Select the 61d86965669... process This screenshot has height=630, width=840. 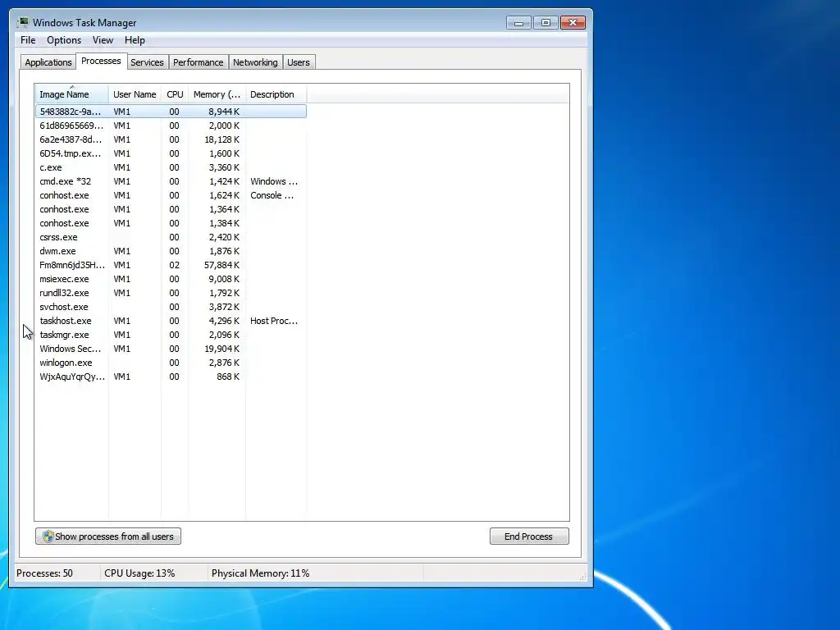click(x=171, y=126)
